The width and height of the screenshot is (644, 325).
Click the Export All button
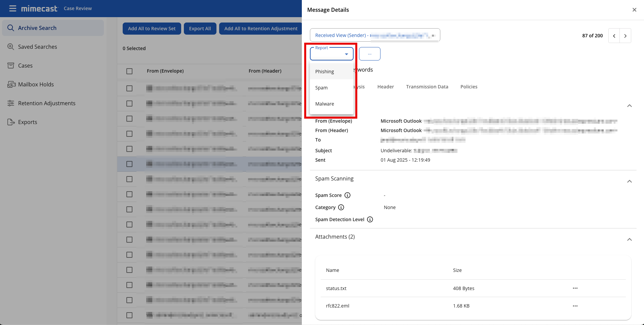pos(200,29)
